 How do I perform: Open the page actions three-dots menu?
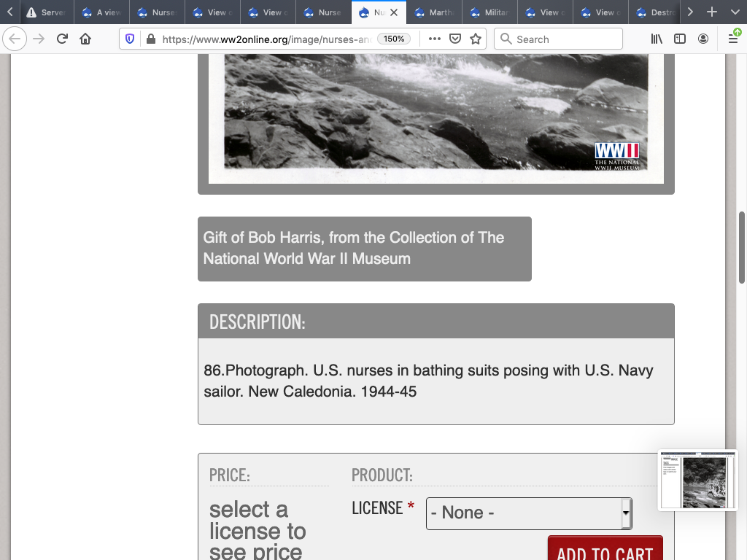pyautogui.click(x=435, y=39)
